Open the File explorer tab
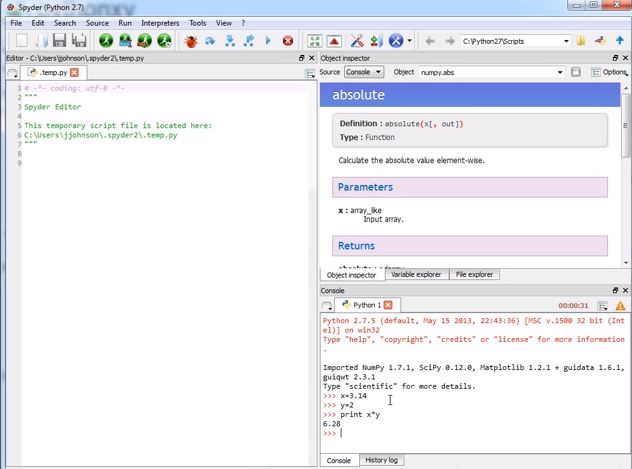Screen dimensions: 632x469 click(x=474, y=274)
